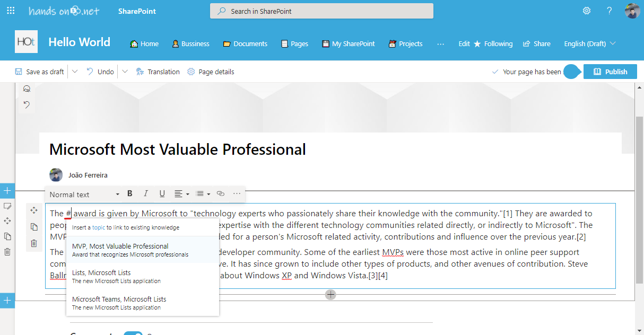Apply italic formatting
Viewport: 644px width, 335px height.
146,194
